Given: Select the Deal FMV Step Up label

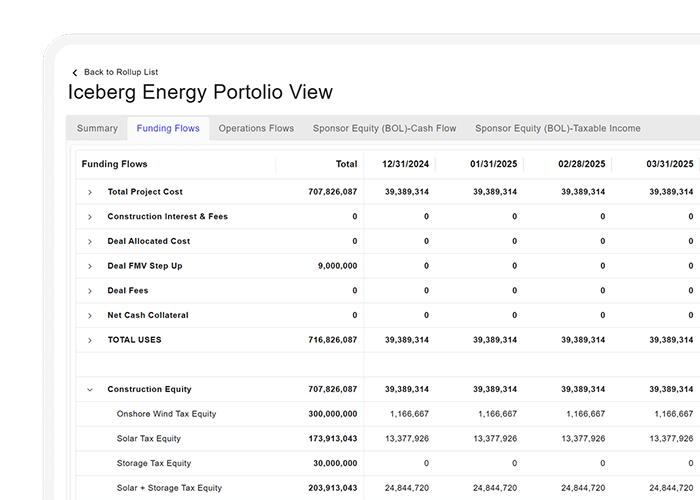Looking at the screenshot, I should pyautogui.click(x=145, y=266).
